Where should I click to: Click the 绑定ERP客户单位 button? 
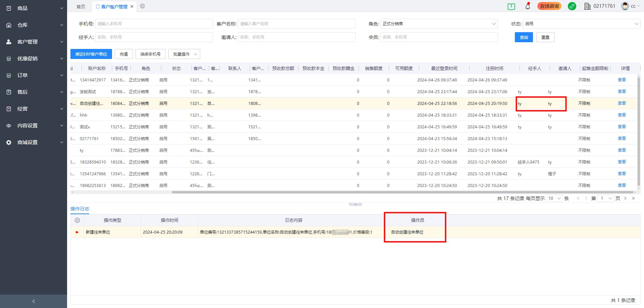click(91, 54)
